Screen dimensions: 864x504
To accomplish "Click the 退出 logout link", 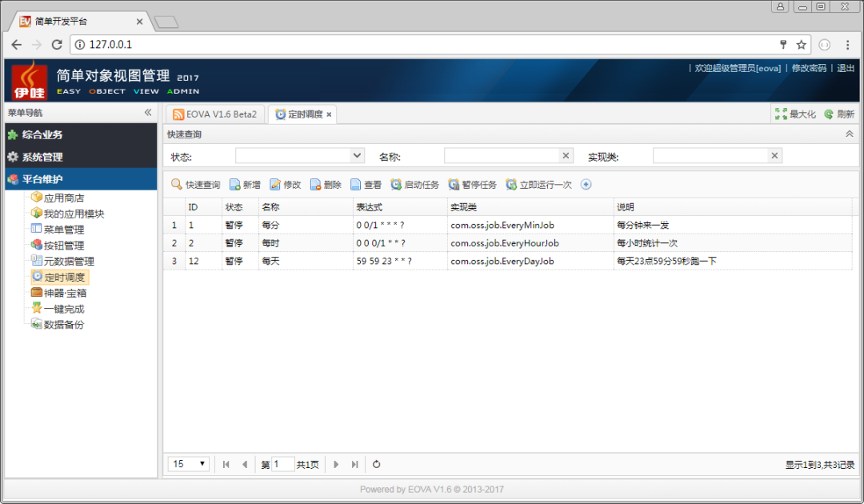I will [x=846, y=69].
